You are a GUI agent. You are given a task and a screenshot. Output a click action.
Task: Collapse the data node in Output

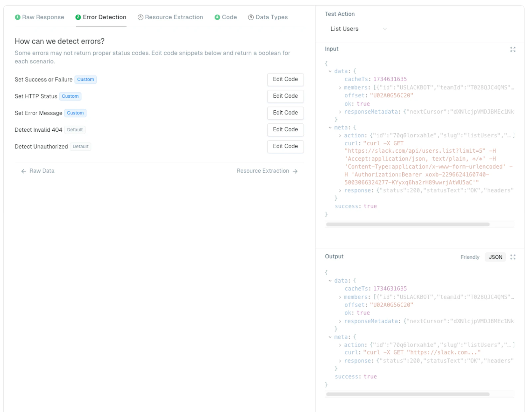[x=330, y=281]
